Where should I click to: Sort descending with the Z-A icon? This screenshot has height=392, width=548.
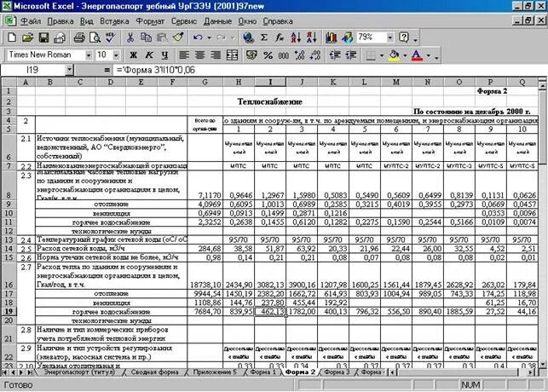(311, 37)
